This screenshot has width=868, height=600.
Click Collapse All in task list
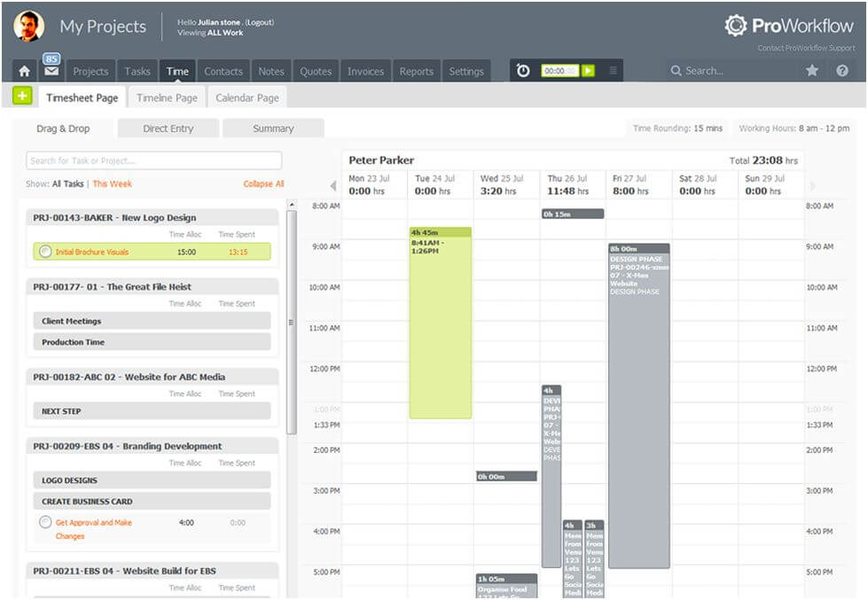tap(263, 184)
